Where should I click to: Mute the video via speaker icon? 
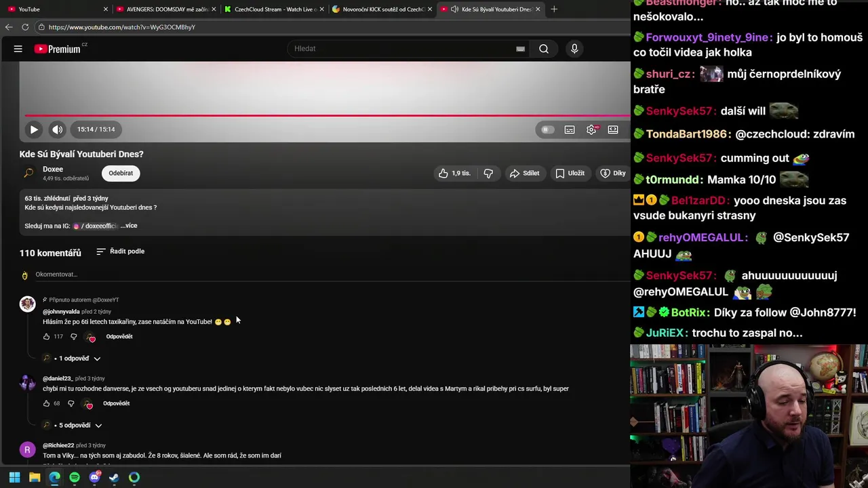click(58, 129)
